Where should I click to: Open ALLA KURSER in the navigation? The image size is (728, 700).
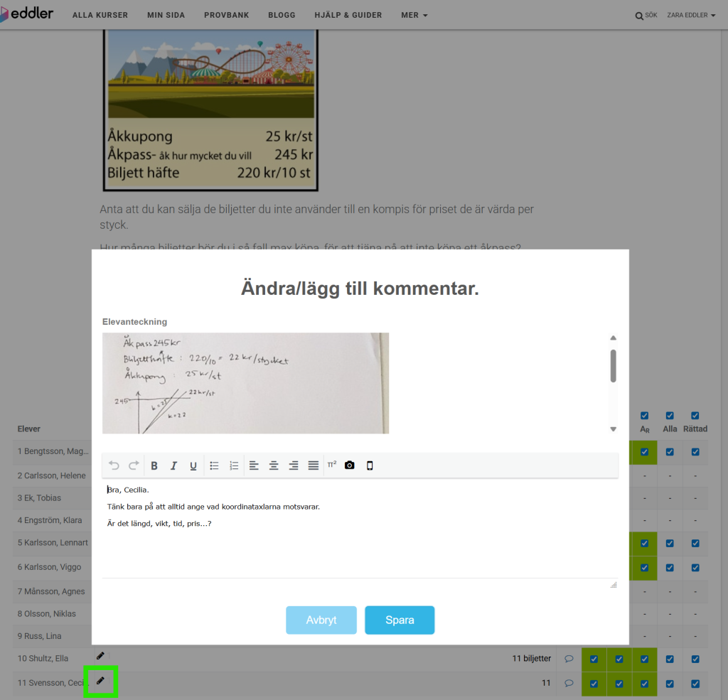tap(100, 15)
